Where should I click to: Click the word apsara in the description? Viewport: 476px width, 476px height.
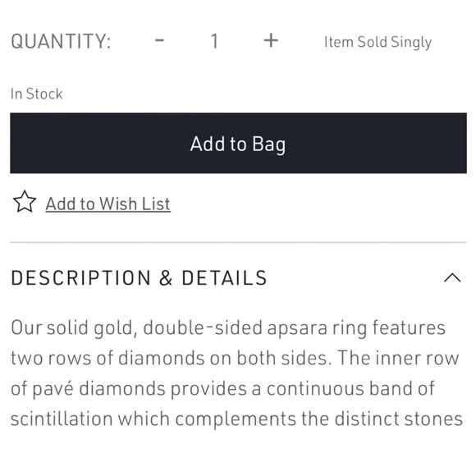pos(297,327)
